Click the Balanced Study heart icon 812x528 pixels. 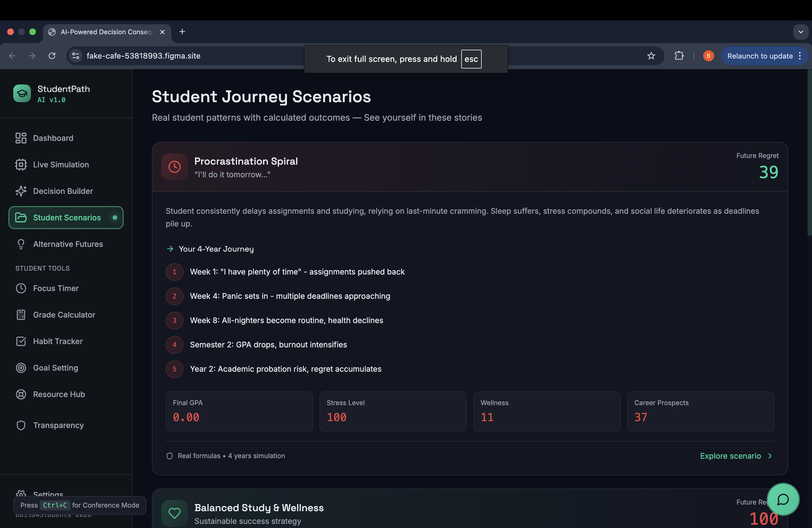coord(174,513)
